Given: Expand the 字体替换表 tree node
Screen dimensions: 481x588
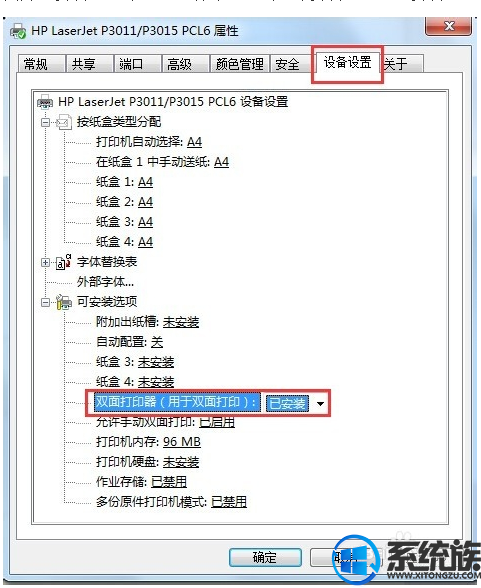Looking at the screenshot, I should [45, 262].
